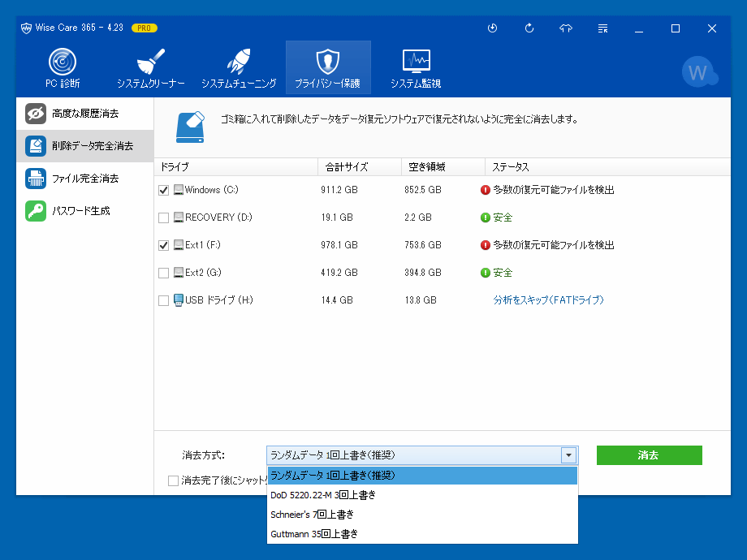
Task: Click 852.5 GB free space cell
Action: pos(422,190)
